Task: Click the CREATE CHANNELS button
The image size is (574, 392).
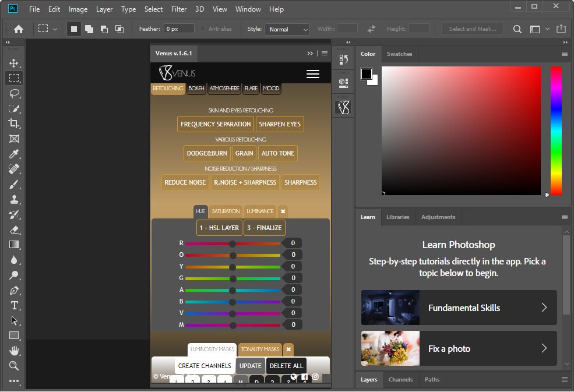Action: [205, 366]
